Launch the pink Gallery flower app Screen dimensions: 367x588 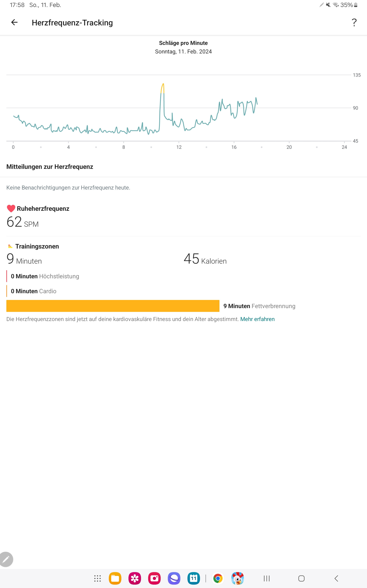click(x=135, y=578)
